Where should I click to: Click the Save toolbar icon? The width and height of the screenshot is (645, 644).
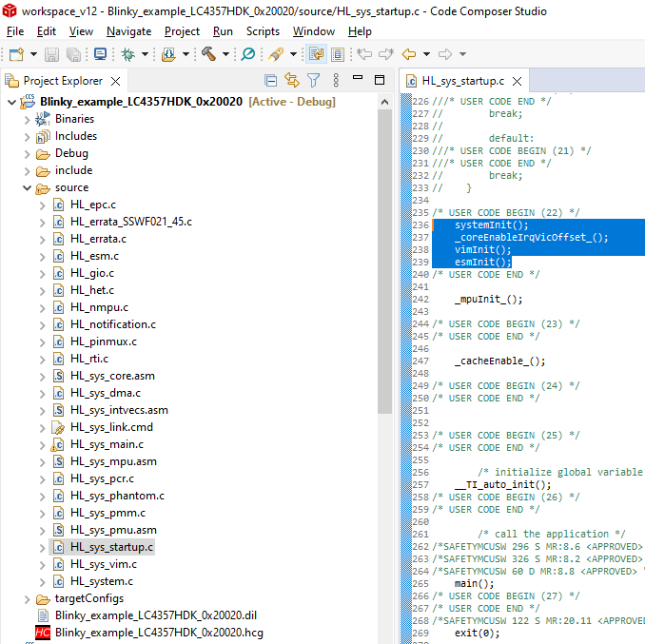(51, 54)
